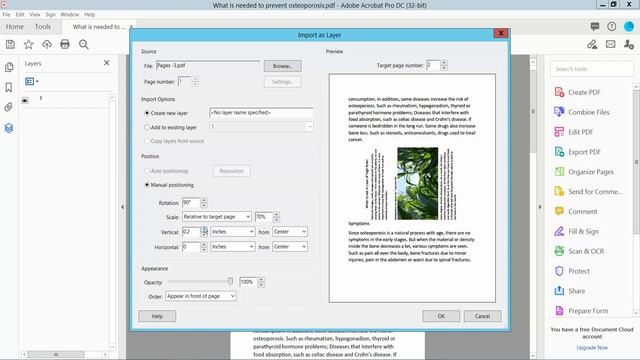Click the Cancel button
640x360 pixels.
click(482, 316)
